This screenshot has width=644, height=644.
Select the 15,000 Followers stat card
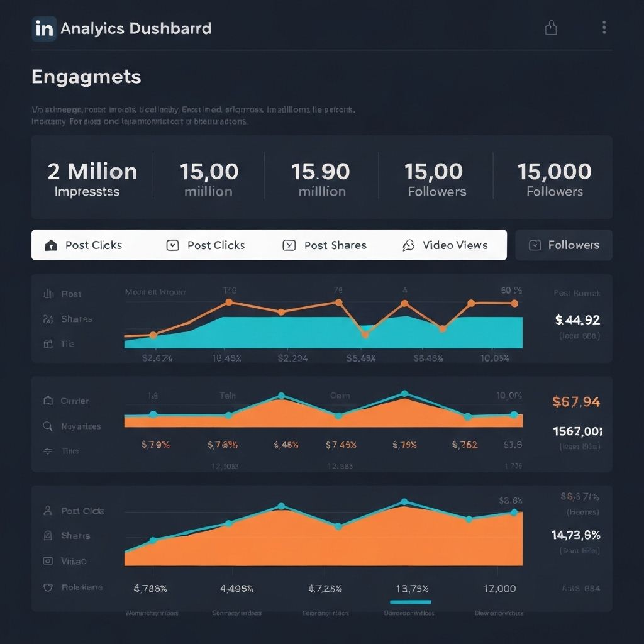pyautogui.click(x=554, y=179)
